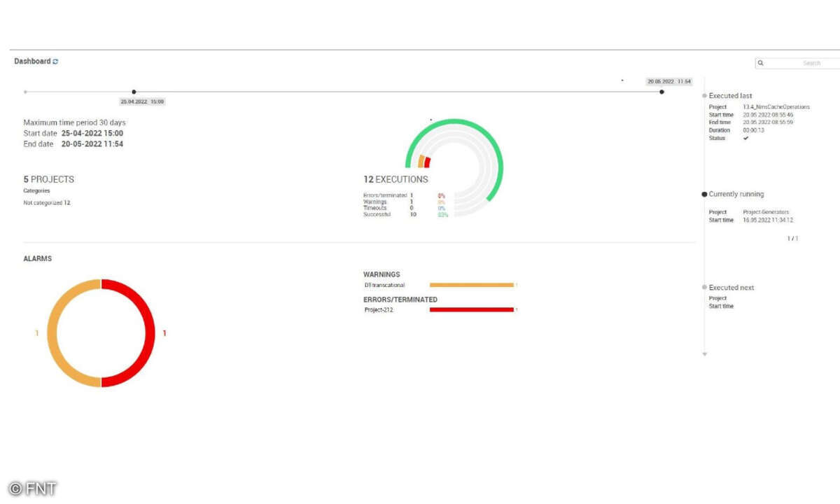This screenshot has width=840, height=504.
Task: Click the status checkmark under Executed last
Action: 745,138
